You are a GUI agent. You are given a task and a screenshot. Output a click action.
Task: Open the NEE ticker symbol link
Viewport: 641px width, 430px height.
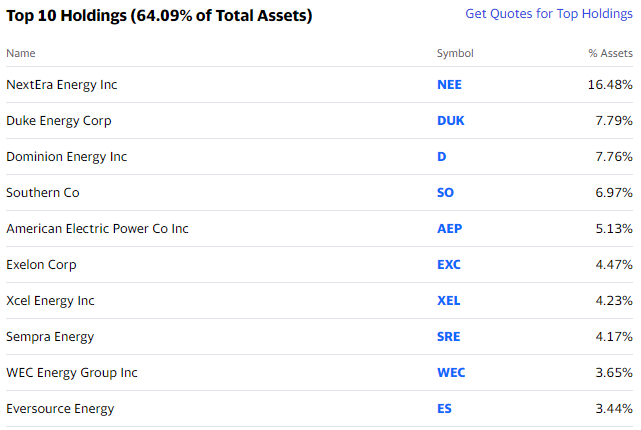[x=449, y=85]
